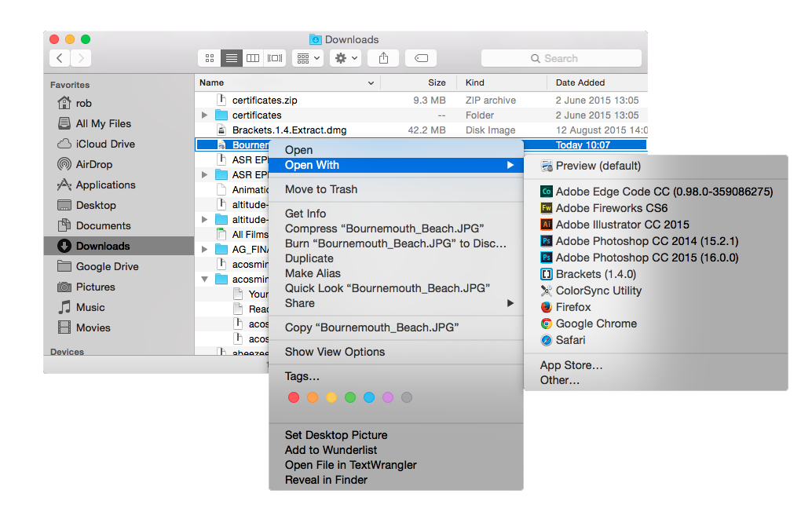Sort by the Kind column header

502,82
